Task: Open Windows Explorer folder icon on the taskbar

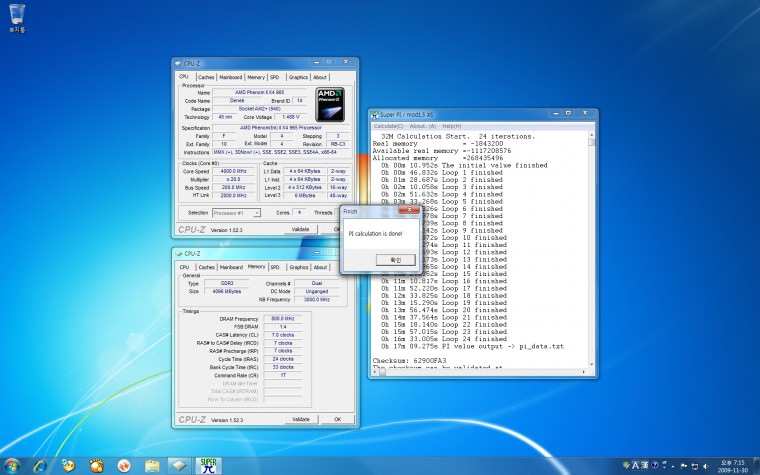Action: coord(152,466)
